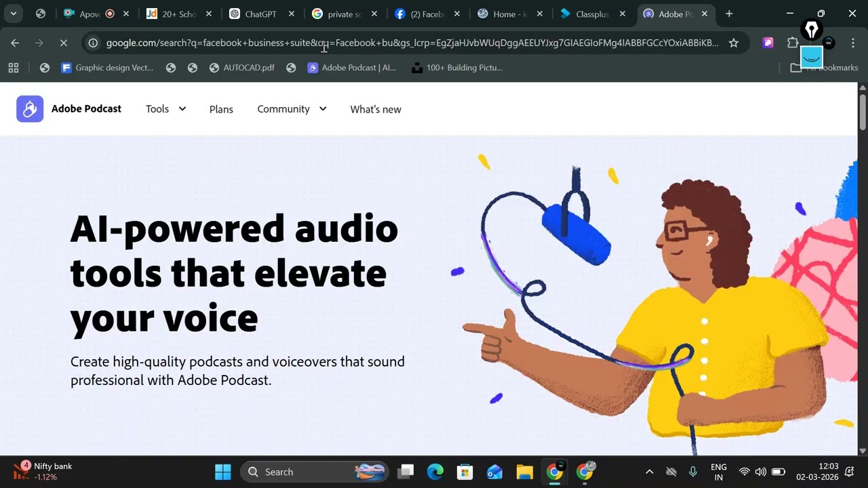
Task: Switch to the ChatGPT tab
Action: pyautogui.click(x=261, y=14)
